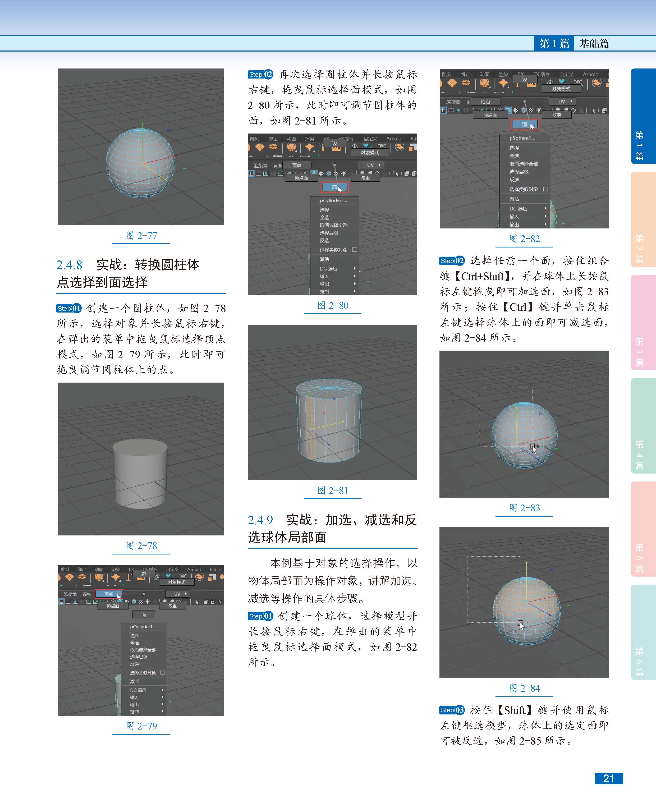Toggle the viewport grid icon in Figure 2-80

pyautogui.click(x=251, y=173)
